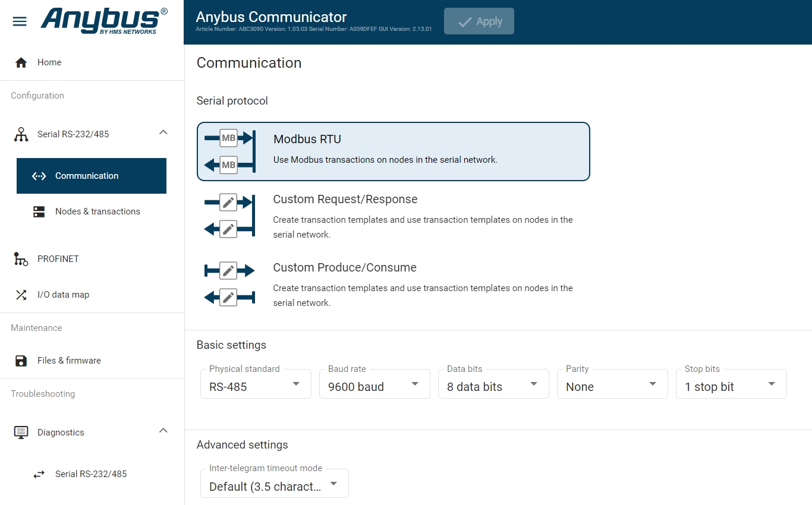The width and height of the screenshot is (812, 505).
Task: Click the Files & firmware floppy disk icon
Action: click(21, 361)
